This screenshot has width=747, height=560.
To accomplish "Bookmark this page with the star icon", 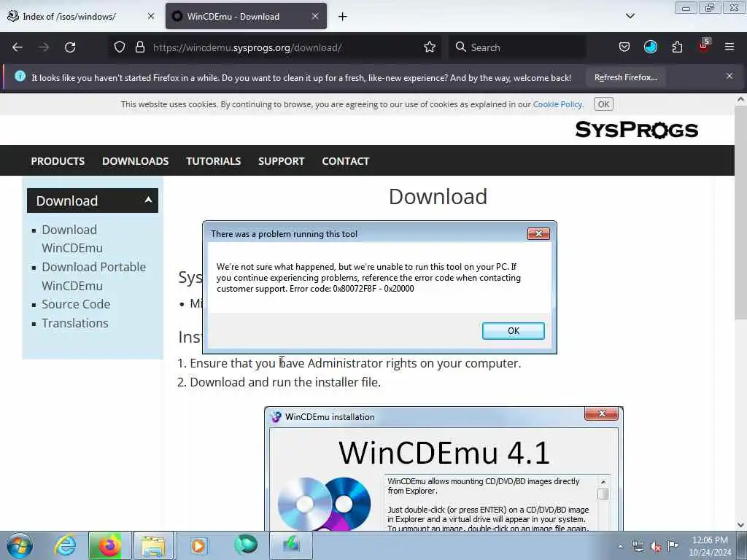I will tap(429, 47).
